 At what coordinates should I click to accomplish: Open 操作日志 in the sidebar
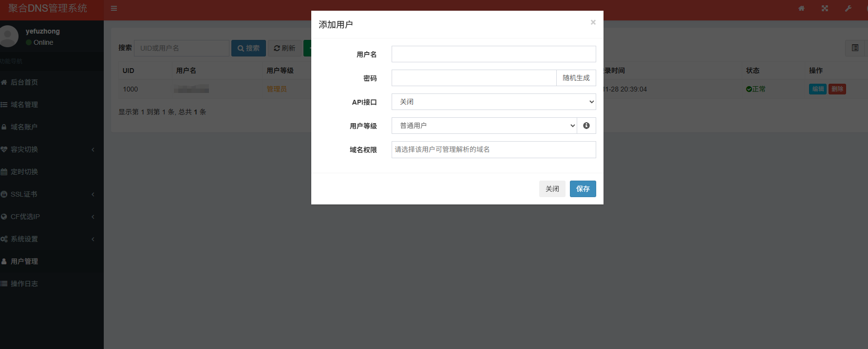(24, 284)
